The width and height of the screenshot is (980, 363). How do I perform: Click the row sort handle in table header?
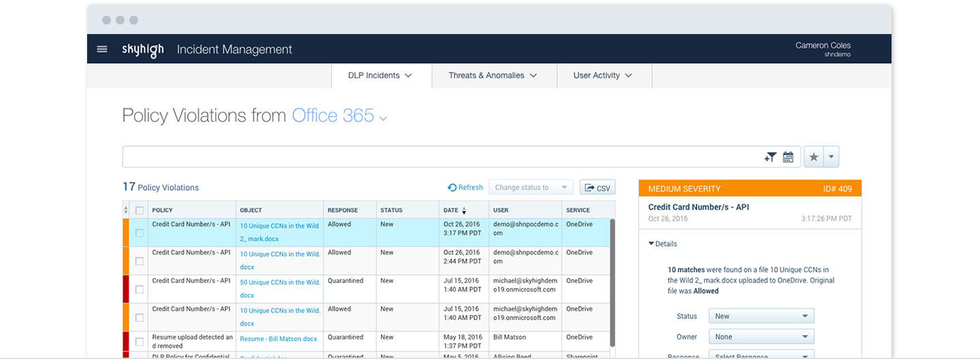click(x=125, y=210)
